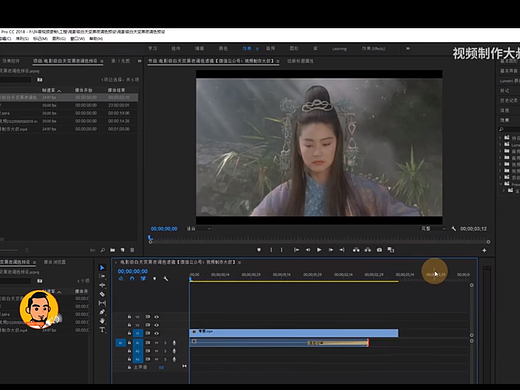Viewport: 520px width, 390px height.
Task: Sort by 帧速率 column arrow
Action: [59, 90]
